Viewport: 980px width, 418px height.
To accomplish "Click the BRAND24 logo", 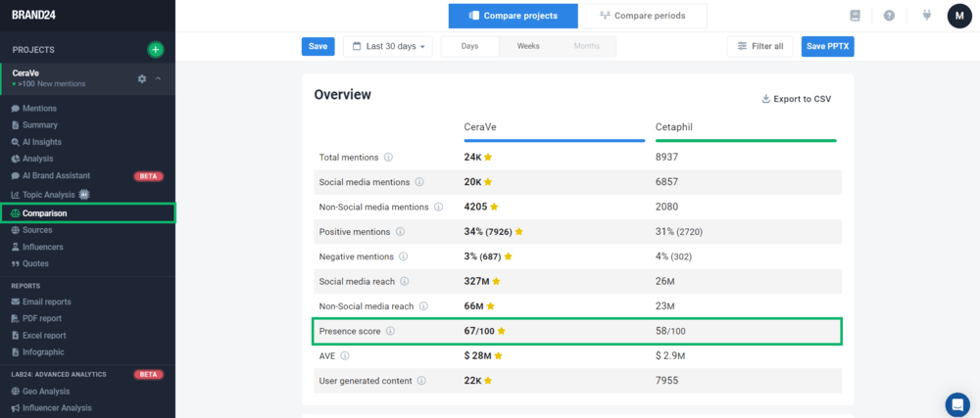I will [x=33, y=15].
